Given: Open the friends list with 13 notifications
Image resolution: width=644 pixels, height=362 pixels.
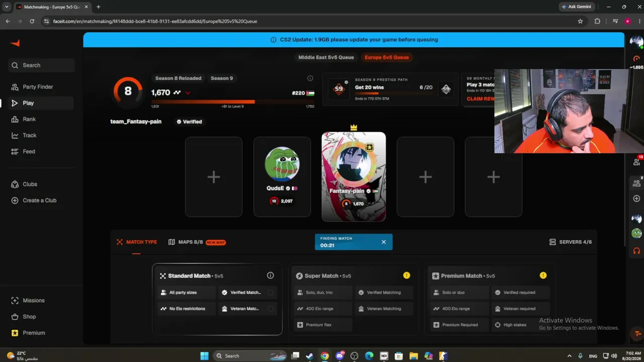Looking at the screenshot, I should 636,162.
